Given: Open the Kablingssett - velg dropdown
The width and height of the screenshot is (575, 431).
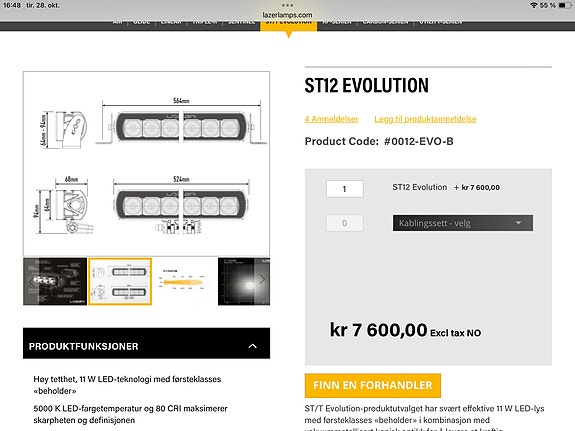Looking at the screenshot, I should click(x=463, y=223).
